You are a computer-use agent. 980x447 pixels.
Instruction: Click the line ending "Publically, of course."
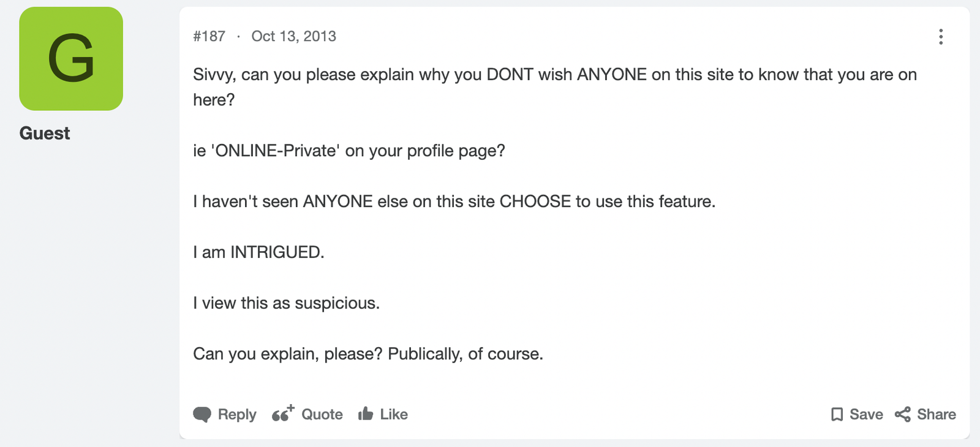click(x=368, y=354)
